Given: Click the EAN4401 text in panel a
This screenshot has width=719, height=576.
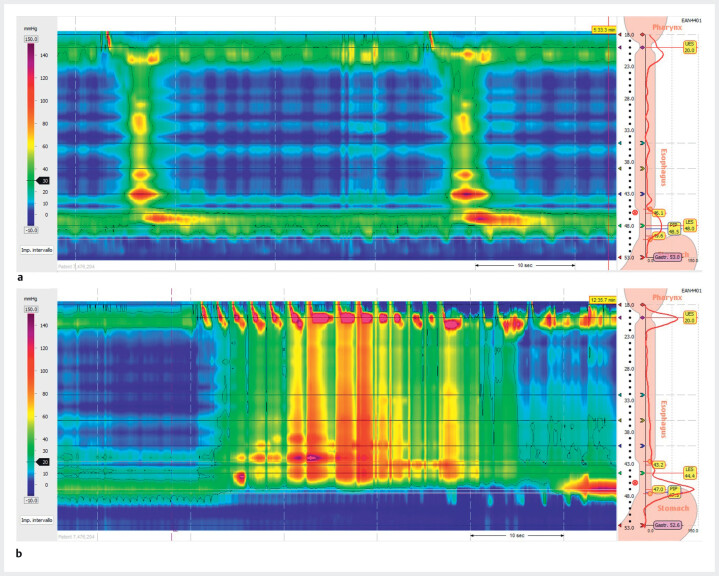Looking at the screenshot, I should [691, 21].
